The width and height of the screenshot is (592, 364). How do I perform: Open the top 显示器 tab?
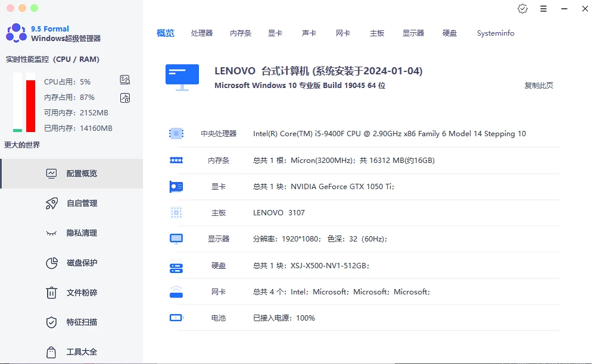click(413, 33)
